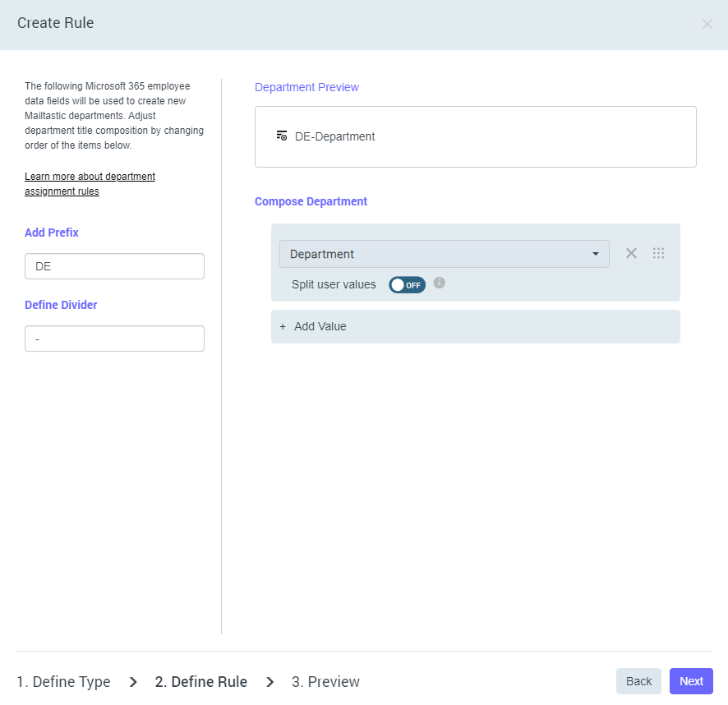Toggle the Split user values switch
Image resolution: width=728 pixels, height=705 pixels.
click(407, 285)
